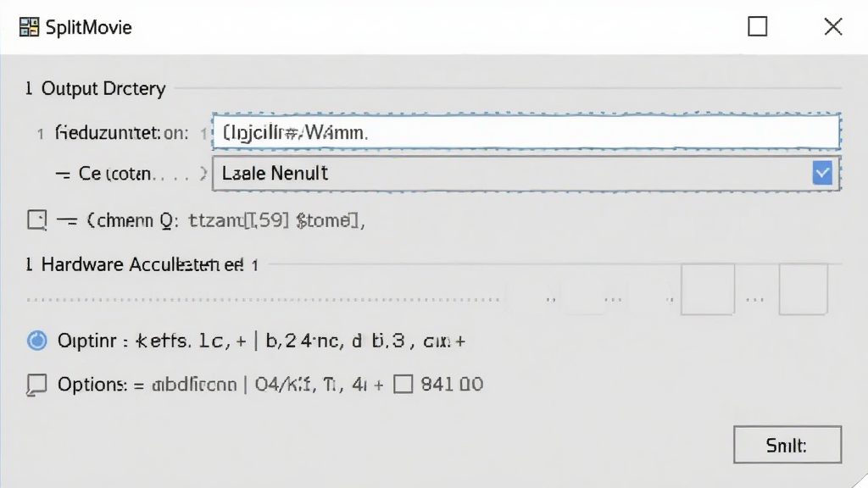The image size is (868, 488).
Task: Click the Options speech-bubble icon
Action: (37, 385)
